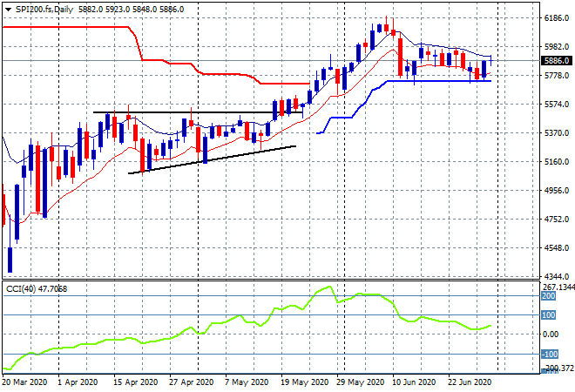Screen dimensions: 575x392
Task: Click the 7 May 2020 date label
Action: click(247, 382)
